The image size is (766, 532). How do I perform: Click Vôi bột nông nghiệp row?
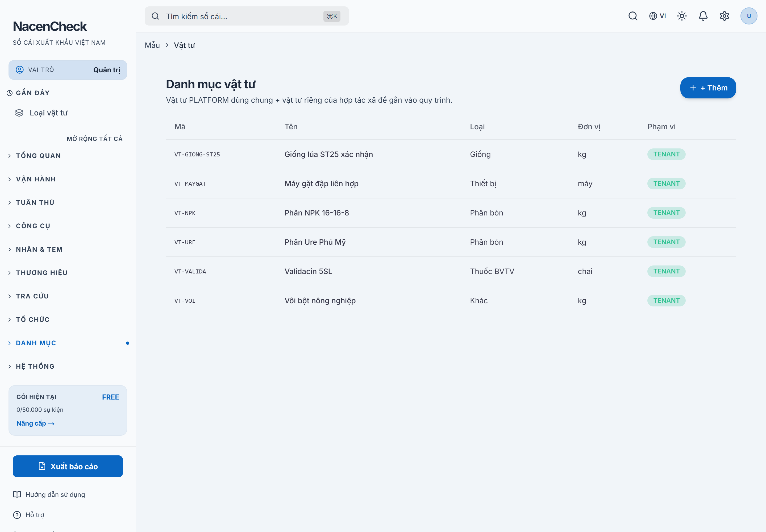pos(451,301)
